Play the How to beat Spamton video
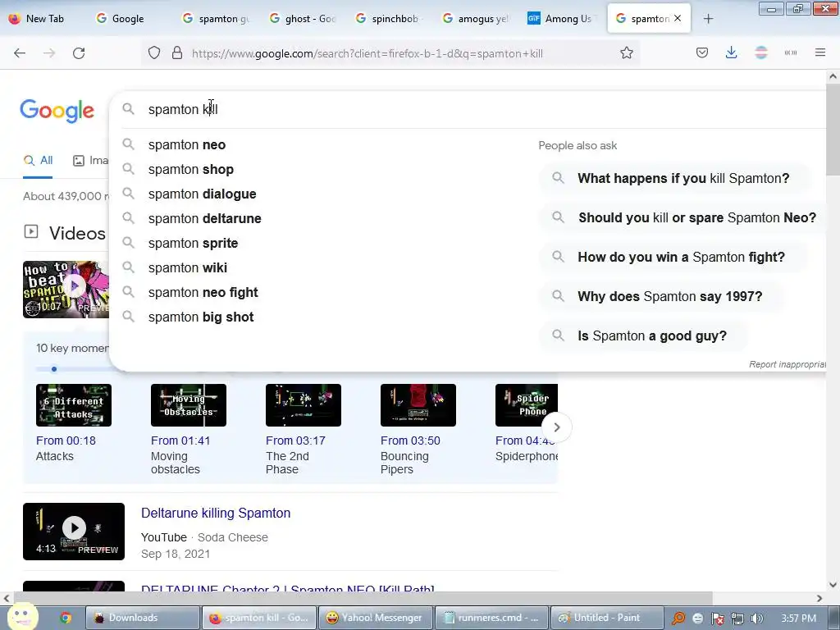Image resolution: width=840 pixels, height=630 pixels. (x=75, y=285)
